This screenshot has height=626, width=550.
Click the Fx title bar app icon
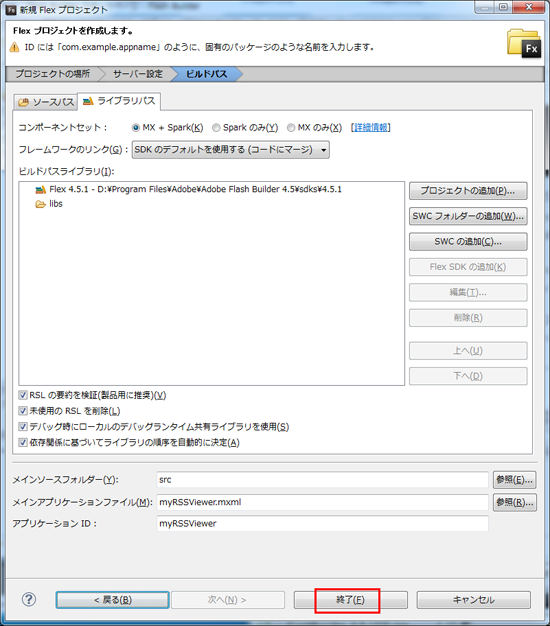coord(11,9)
